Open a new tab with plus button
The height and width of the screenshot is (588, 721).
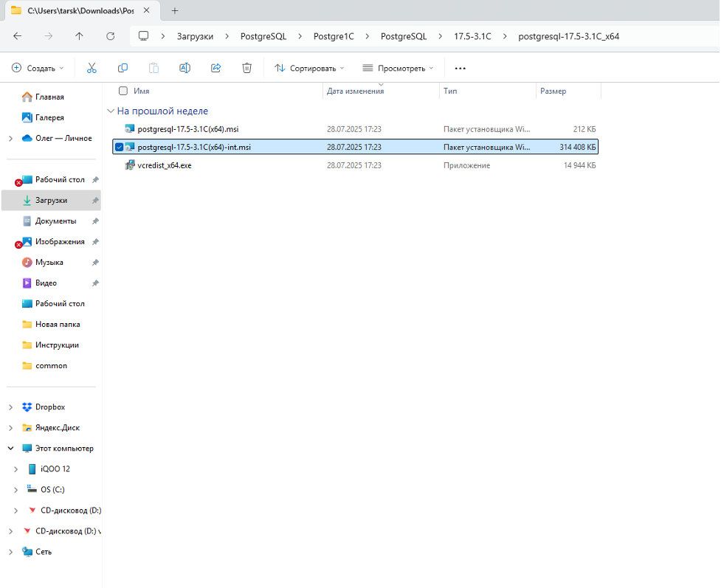point(175,10)
